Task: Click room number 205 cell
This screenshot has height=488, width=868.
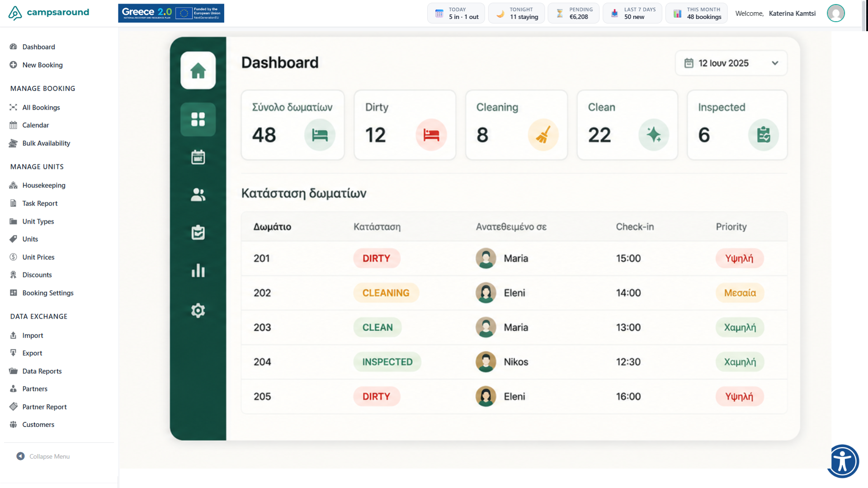Action: [262, 397]
